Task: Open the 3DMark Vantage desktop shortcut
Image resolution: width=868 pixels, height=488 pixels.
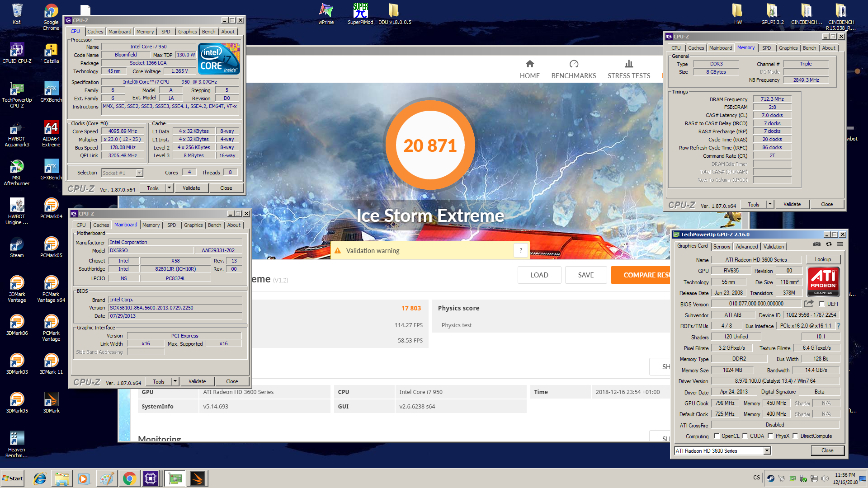Action: [x=17, y=289]
